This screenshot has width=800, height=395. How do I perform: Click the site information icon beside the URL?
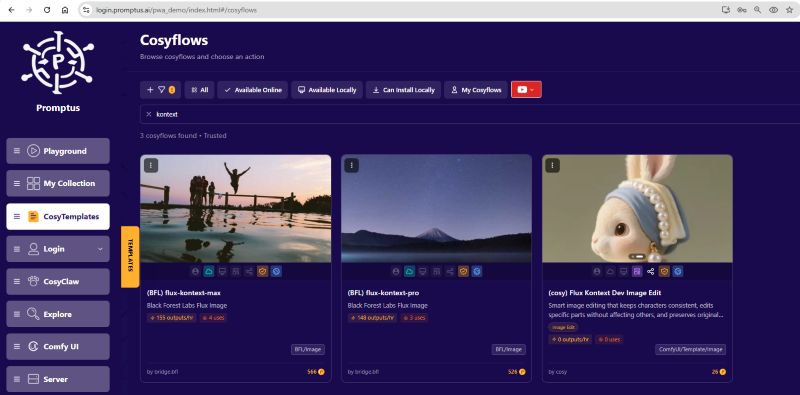pyautogui.click(x=86, y=10)
